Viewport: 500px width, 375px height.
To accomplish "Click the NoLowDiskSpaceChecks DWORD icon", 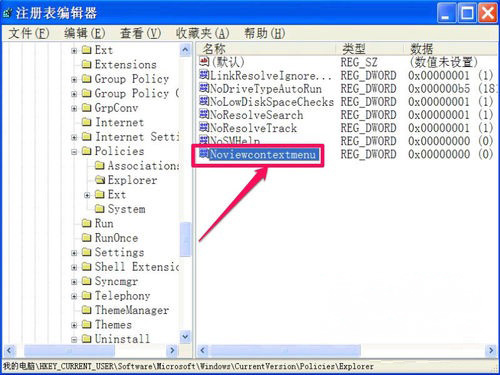I will tap(204, 101).
